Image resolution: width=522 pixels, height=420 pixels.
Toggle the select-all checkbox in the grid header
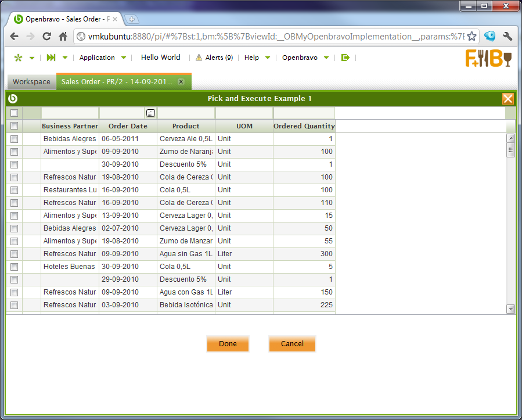click(x=15, y=126)
